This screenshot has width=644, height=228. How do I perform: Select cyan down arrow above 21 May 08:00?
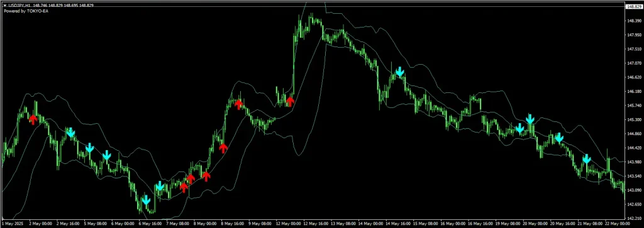(587, 159)
